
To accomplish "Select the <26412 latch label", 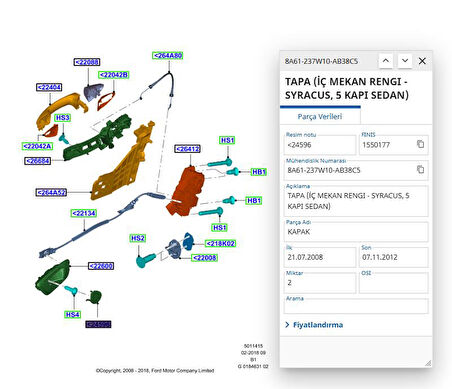I will (x=188, y=149).
